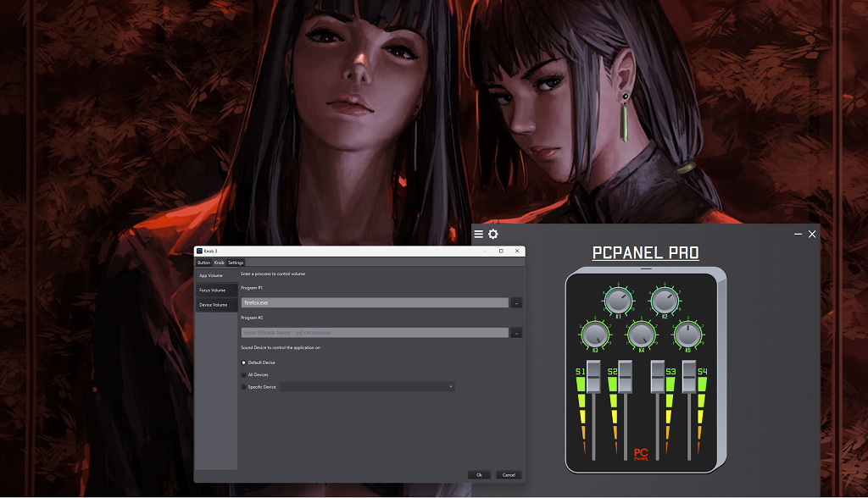Open PCPanel settings gear icon

493,235
